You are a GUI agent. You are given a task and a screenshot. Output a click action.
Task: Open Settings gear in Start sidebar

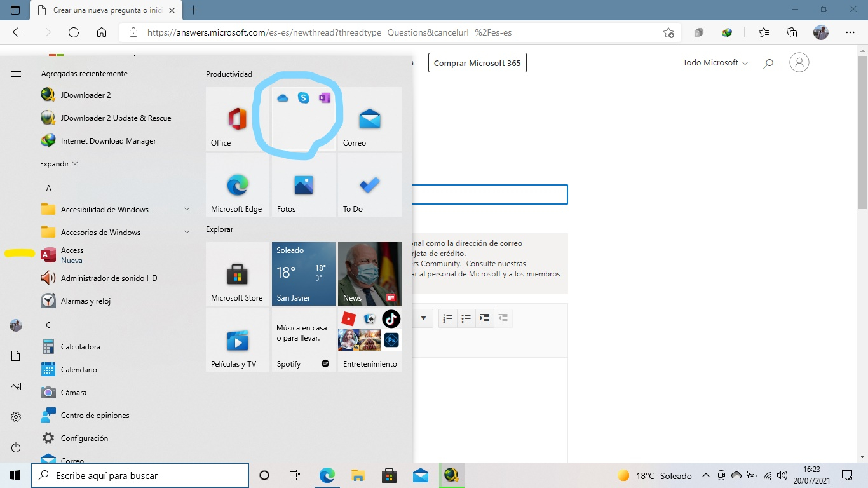pyautogui.click(x=16, y=417)
